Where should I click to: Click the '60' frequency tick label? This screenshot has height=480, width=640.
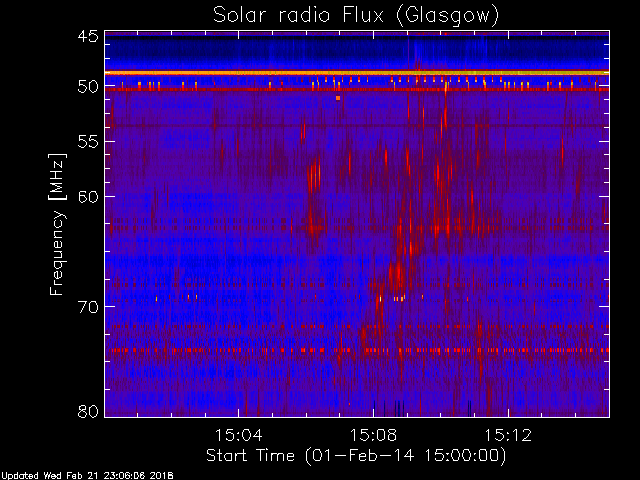tap(88, 197)
